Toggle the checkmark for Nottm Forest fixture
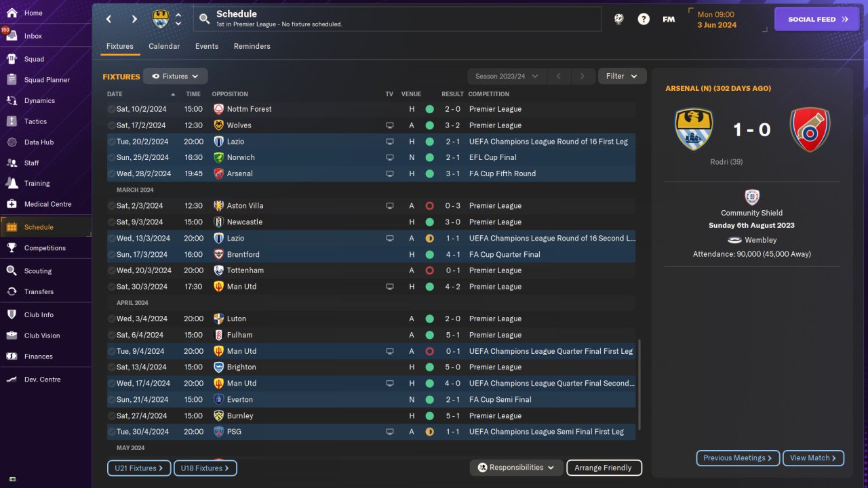The width and height of the screenshot is (868, 488). coord(111,109)
